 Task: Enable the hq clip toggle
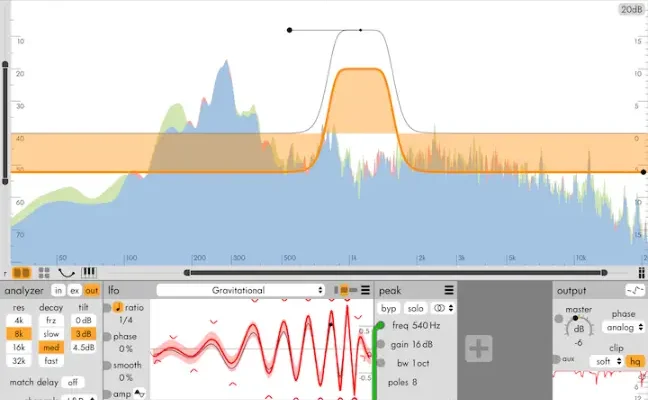click(634, 360)
